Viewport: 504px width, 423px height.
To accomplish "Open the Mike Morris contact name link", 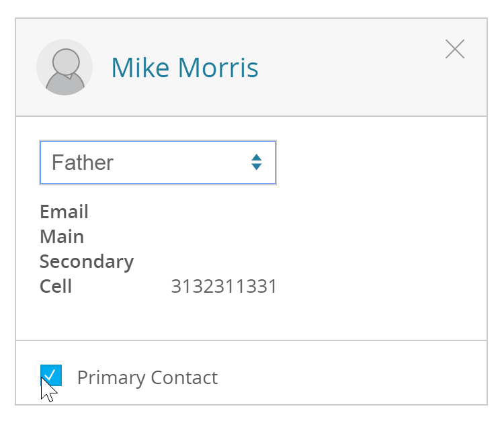I will [x=185, y=68].
